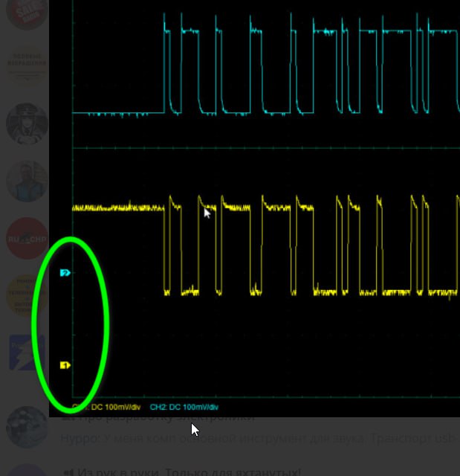Open the red round avatar at sidebar top
This screenshot has height=476, width=460.
click(x=27, y=12)
